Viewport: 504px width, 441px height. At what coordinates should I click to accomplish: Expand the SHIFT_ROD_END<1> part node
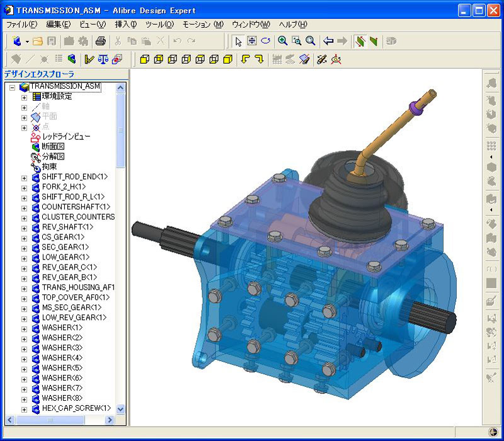[x=24, y=178]
